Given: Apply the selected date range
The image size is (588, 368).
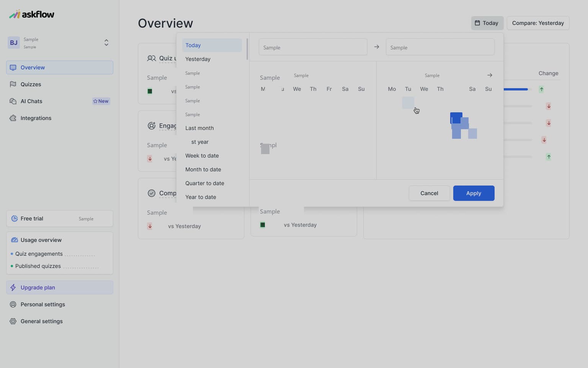Looking at the screenshot, I should coord(474,193).
